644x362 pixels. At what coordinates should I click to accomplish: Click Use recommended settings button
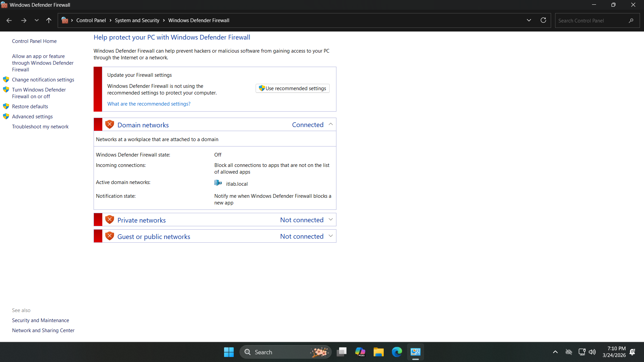click(x=292, y=88)
